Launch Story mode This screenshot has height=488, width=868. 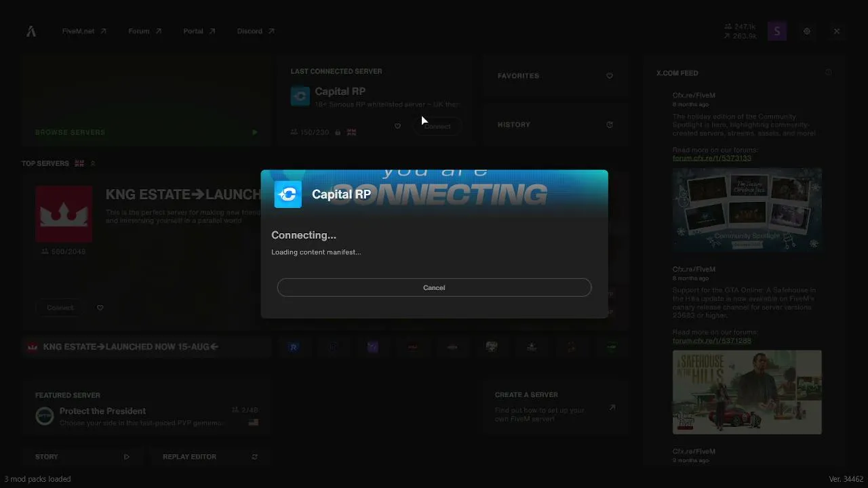tap(83, 457)
